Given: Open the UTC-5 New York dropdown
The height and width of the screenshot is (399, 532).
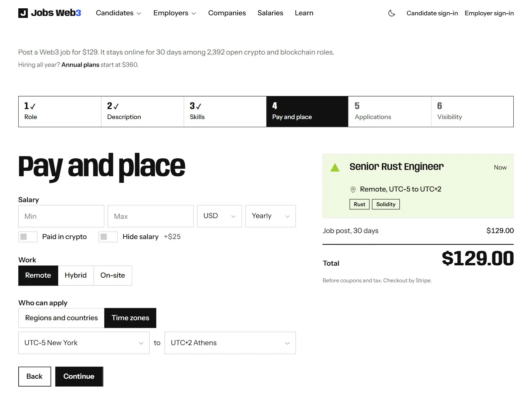Looking at the screenshot, I should pyautogui.click(x=84, y=343).
